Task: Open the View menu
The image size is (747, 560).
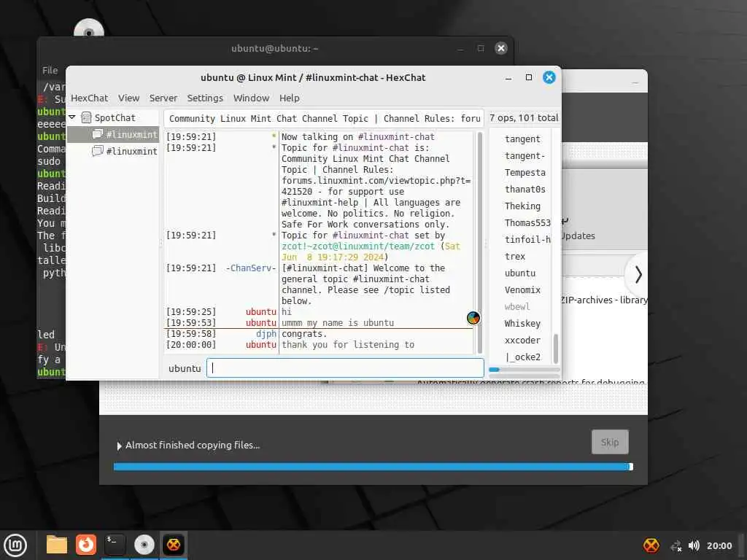Action: pos(128,98)
